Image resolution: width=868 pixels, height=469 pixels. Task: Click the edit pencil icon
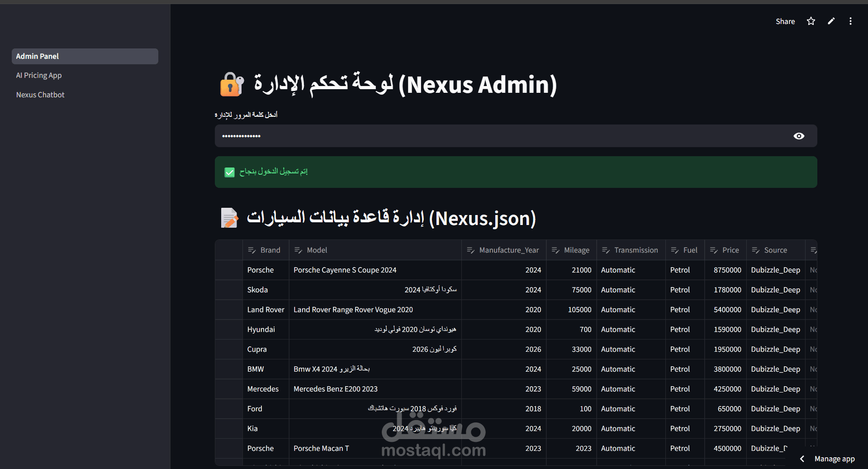(x=831, y=21)
